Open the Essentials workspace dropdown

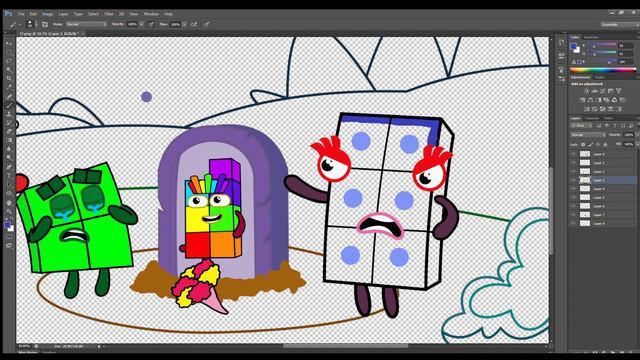point(619,24)
